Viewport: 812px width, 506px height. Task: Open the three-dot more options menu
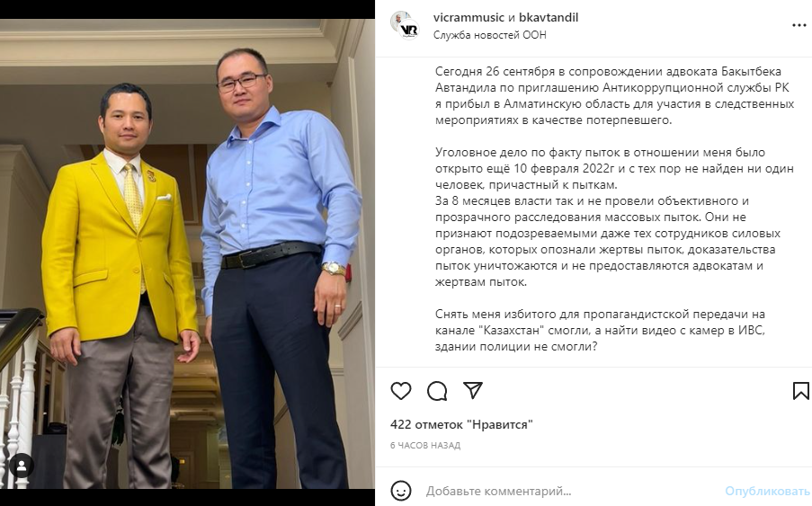[799, 25]
